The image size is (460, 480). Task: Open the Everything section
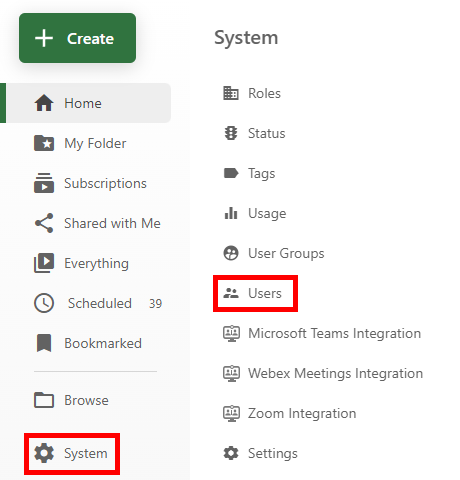[x=96, y=264]
